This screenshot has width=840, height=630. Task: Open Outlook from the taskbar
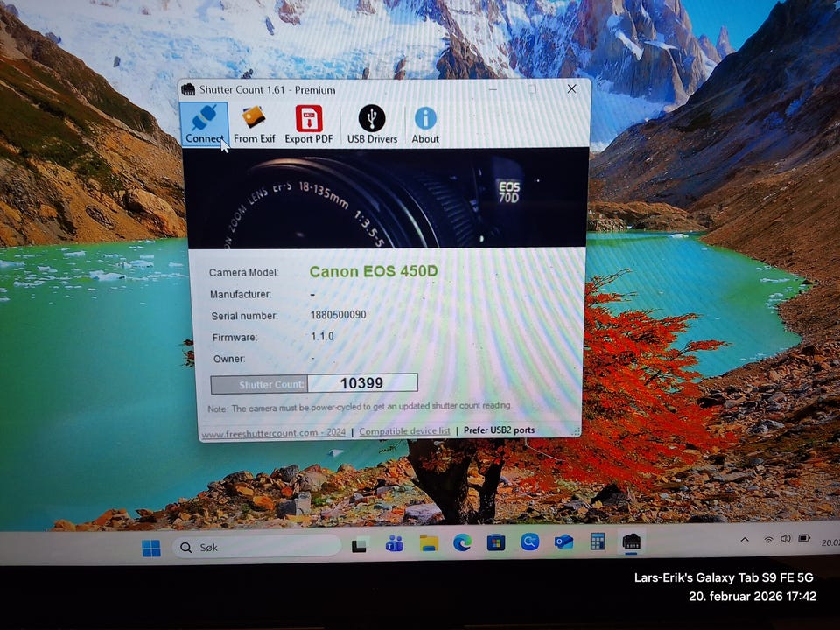(563, 542)
